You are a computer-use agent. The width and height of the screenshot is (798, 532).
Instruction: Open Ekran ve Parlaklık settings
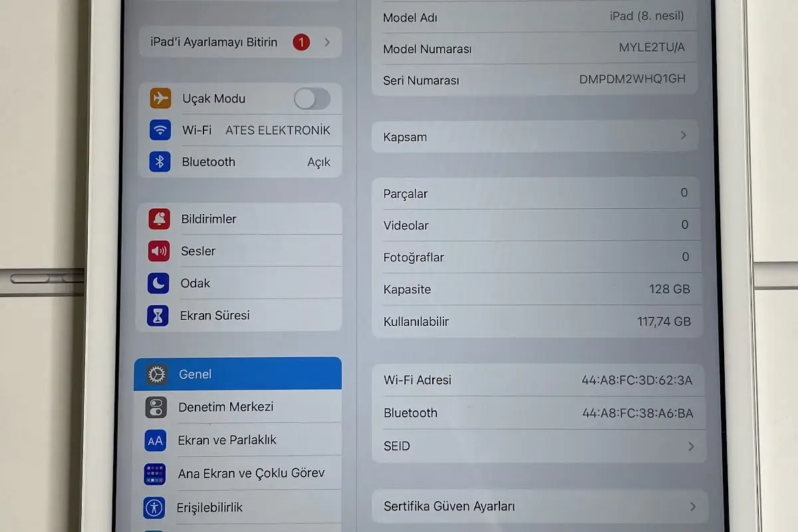(237, 440)
